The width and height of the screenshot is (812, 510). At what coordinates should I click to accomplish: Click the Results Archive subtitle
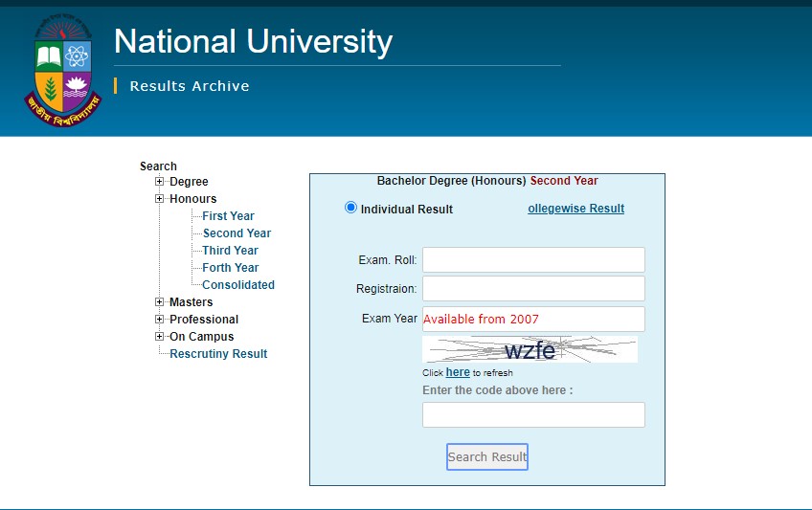click(x=190, y=86)
